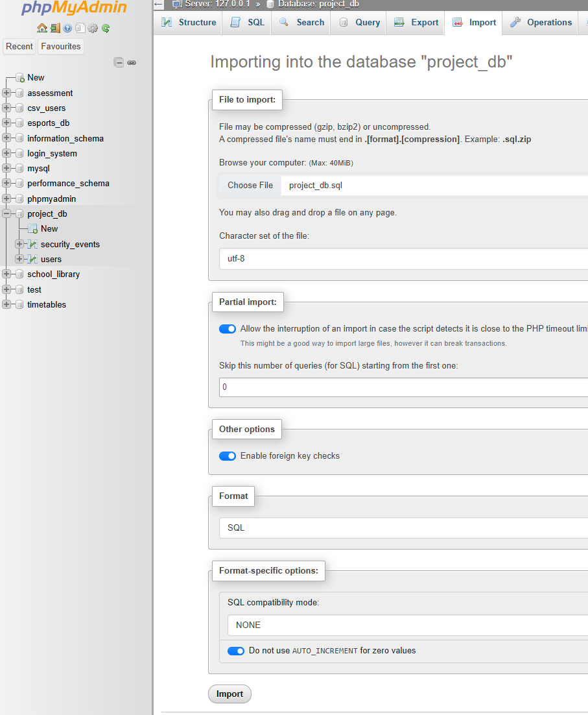
Task: Click the database icon in the breadcrumb
Action: 270,4
